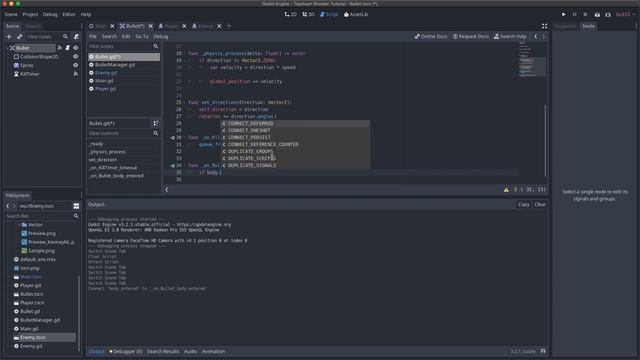
Task: Switch to the 2D workspace
Action: (291, 14)
